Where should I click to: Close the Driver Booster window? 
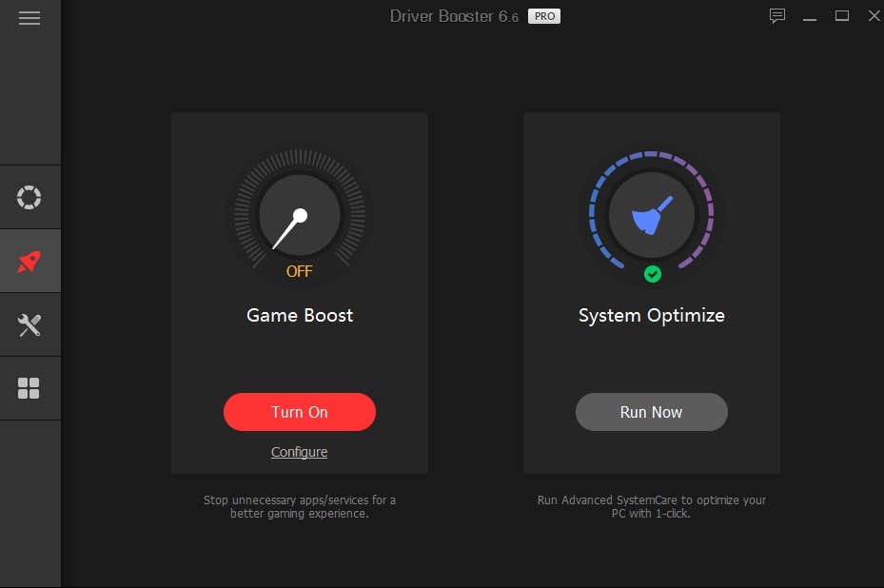(x=874, y=16)
